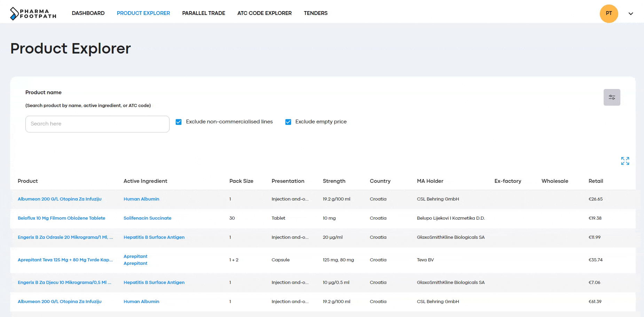Screen dimensions: 644x317
Task: Click the €19.38 retail price
Action: click(x=595, y=218)
